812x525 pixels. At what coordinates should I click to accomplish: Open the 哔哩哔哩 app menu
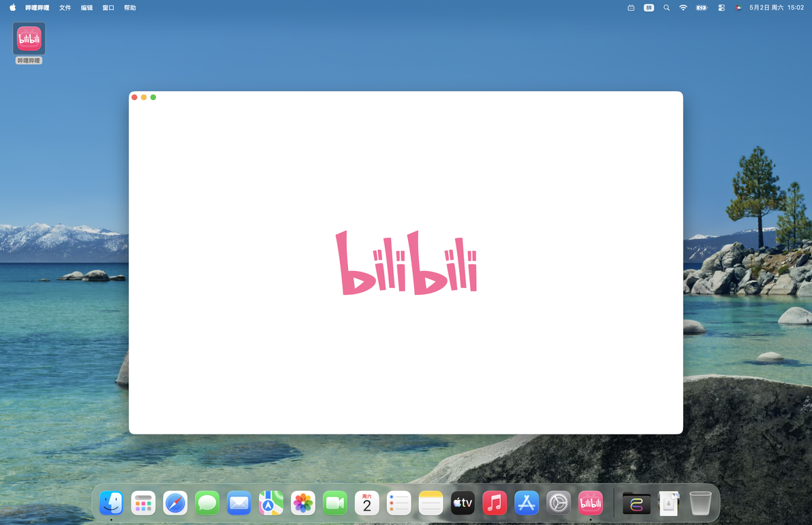(x=37, y=7)
